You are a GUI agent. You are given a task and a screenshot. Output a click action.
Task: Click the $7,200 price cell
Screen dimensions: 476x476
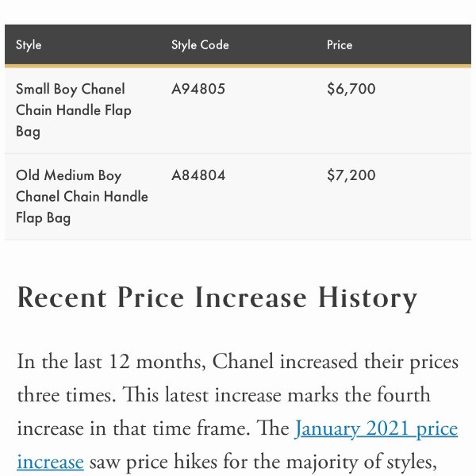click(x=351, y=175)
